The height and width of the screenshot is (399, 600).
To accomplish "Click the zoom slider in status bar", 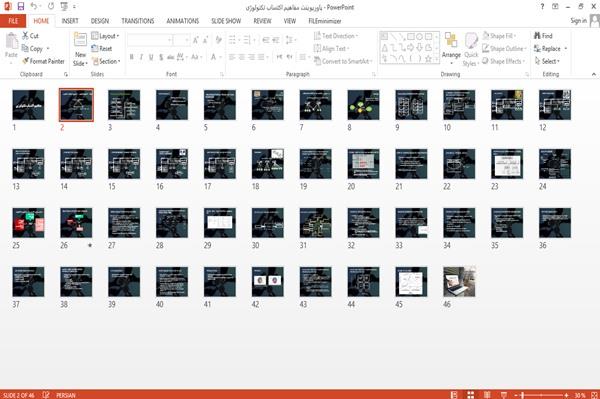I will click(x=541, y=395).
